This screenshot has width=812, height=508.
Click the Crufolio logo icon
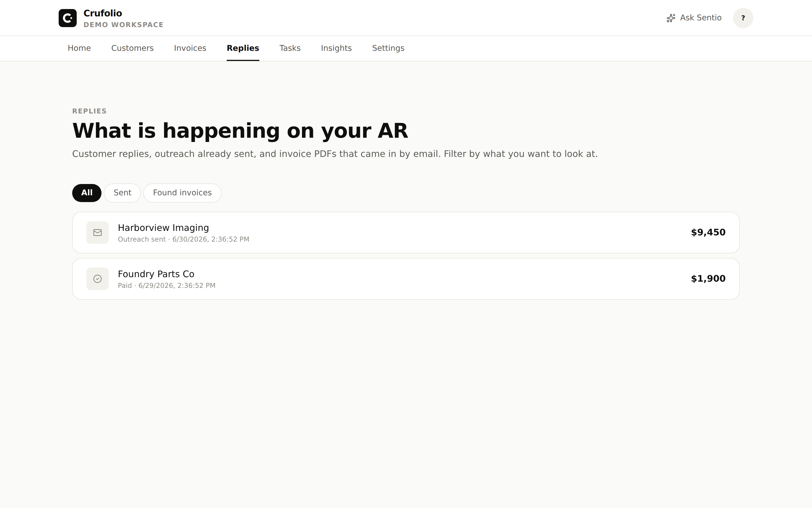tap(67, 18)
